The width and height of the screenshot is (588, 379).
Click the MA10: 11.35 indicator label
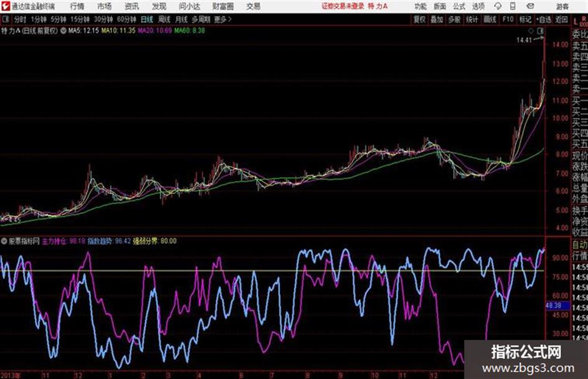[118, 30]
